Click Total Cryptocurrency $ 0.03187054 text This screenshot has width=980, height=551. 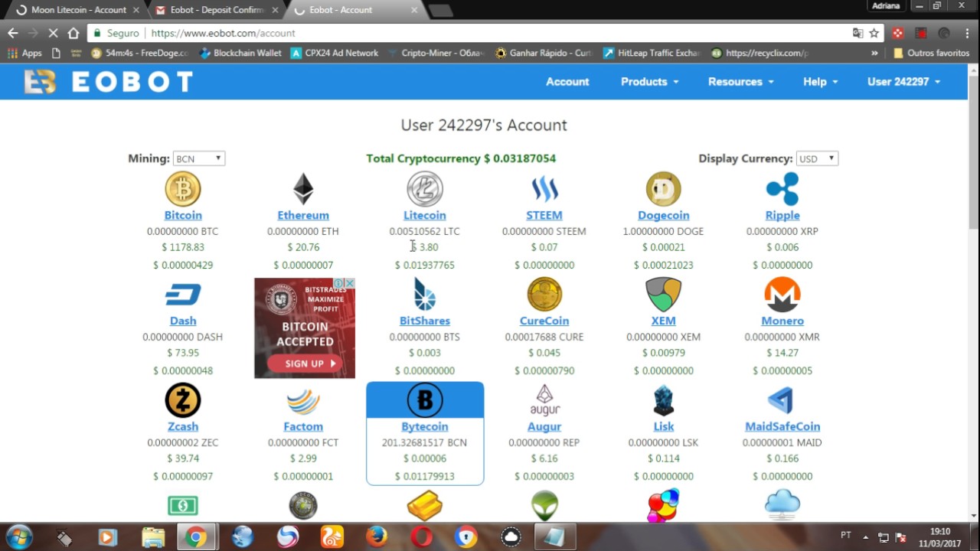pyautogui.click(x=461, y=158)
